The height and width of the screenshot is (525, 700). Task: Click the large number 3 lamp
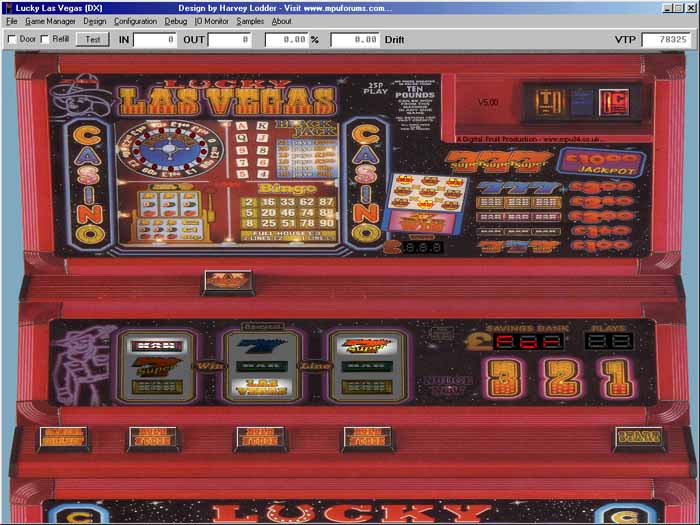pyautogui.click(x=504, y=379)
